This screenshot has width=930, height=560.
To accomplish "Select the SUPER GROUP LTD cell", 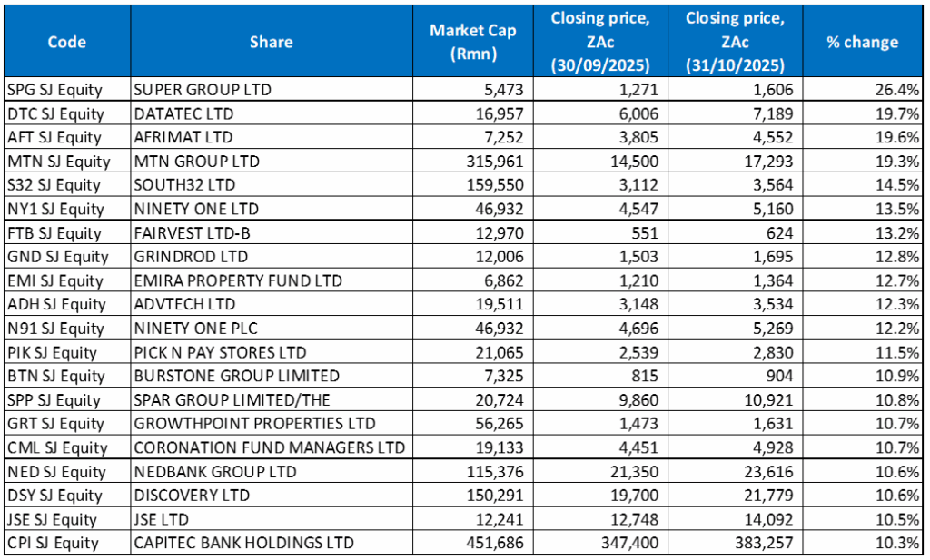I will pos(203,90).
